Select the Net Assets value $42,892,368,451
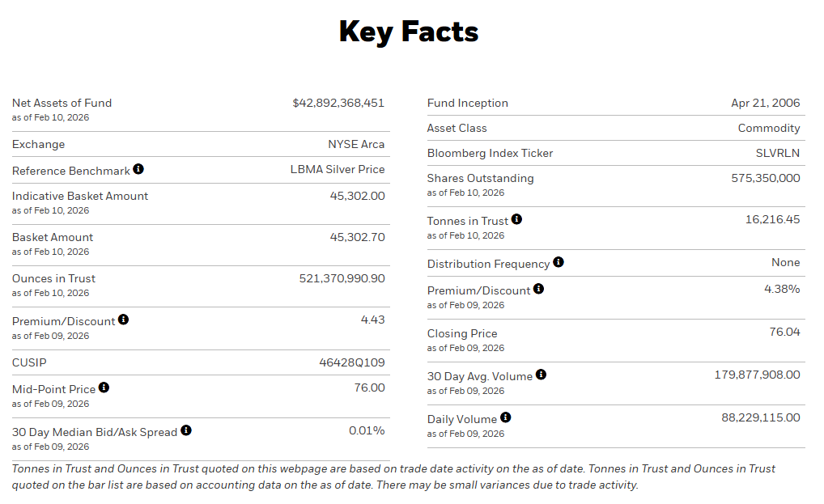 click(338, 103)
